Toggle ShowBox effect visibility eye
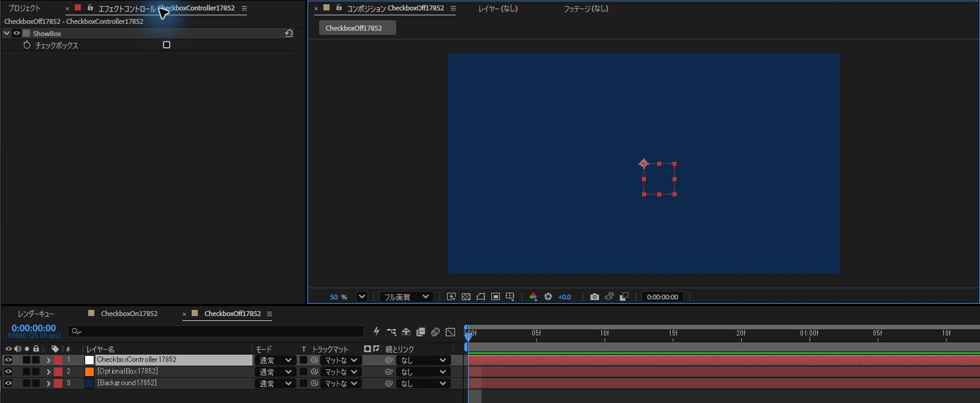980x403 pixels. click(17, 34)
